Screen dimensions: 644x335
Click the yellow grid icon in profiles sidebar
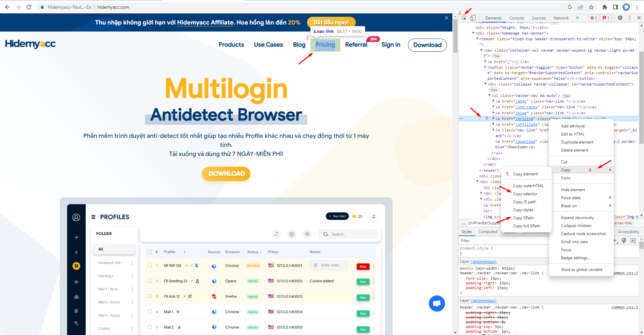click(x=76, y=266)
